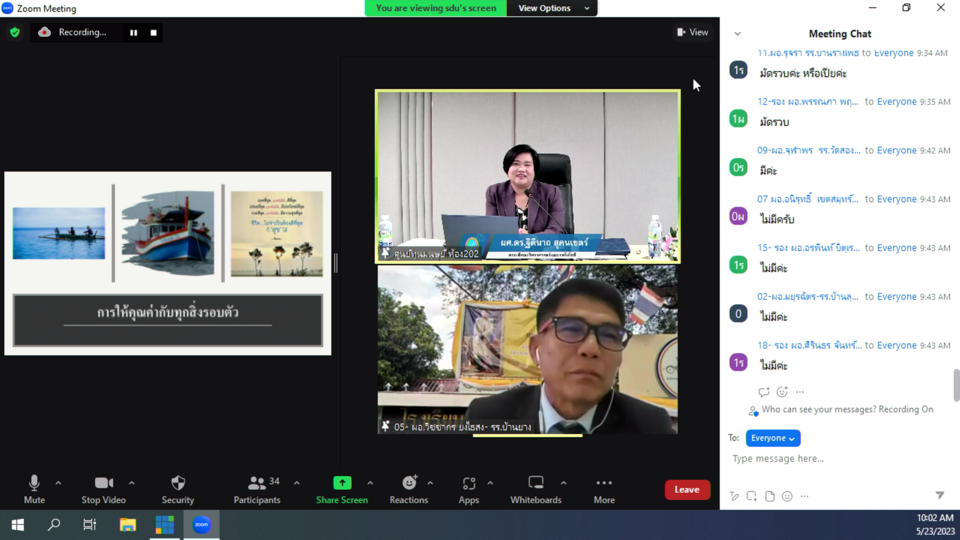Open more options ellipsis in chat compose bar
This screenshot has height=540, width=960.
click(x=804, y=496)
